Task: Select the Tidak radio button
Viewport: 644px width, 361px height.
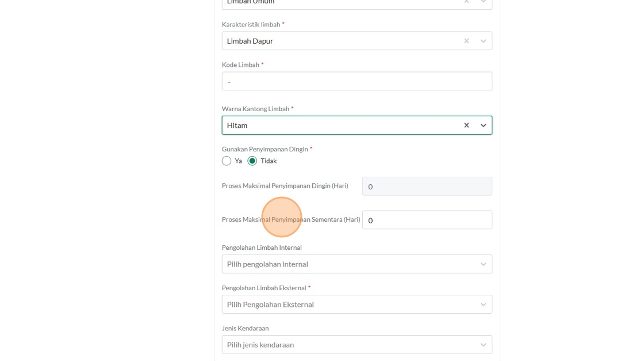Action: (252, 161)
